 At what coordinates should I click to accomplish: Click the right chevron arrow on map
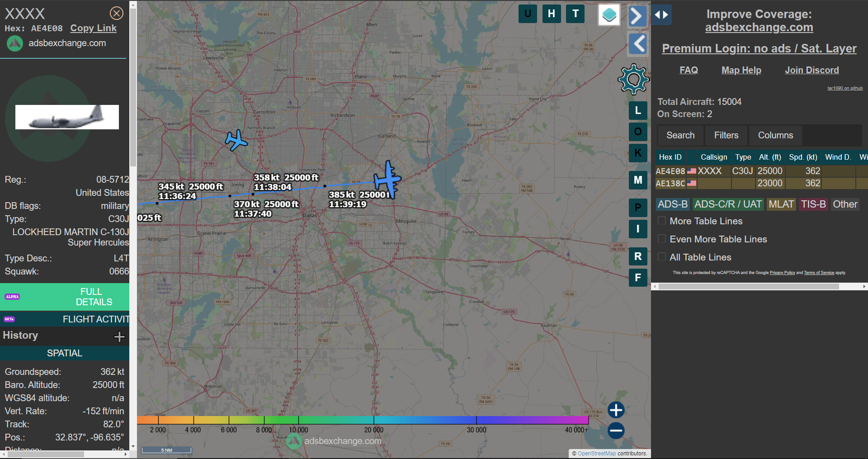[637, 16]
